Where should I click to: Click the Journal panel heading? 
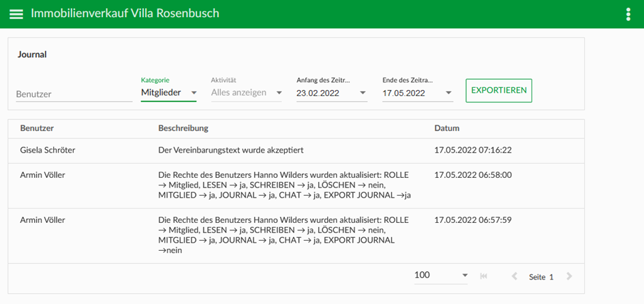point(32,55)
